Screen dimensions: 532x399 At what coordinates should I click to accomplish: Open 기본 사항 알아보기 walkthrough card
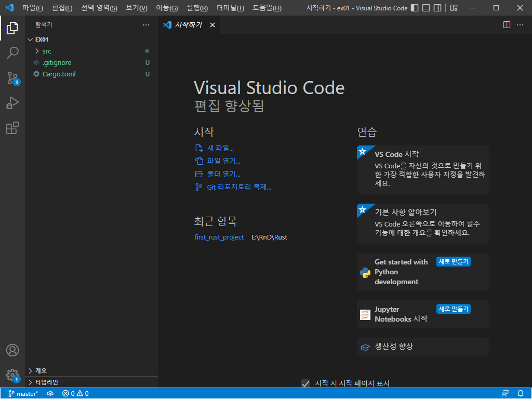pos(423,223)
